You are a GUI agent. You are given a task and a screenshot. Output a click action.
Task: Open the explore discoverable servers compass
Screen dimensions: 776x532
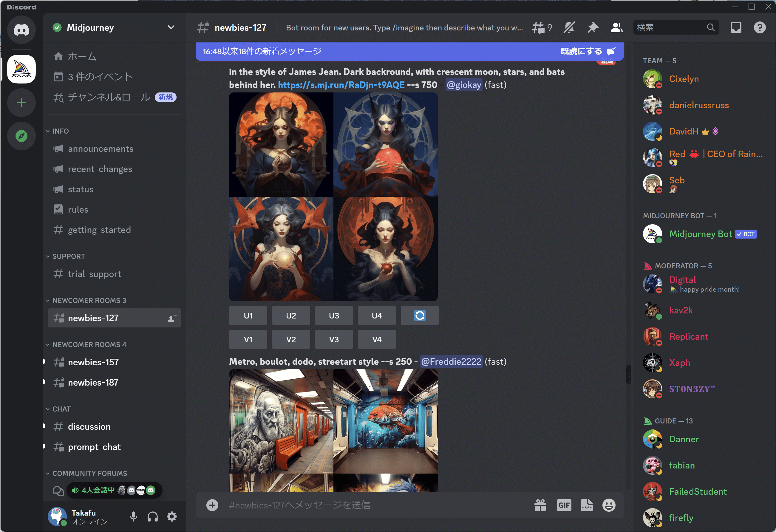[x=21, y=136]
